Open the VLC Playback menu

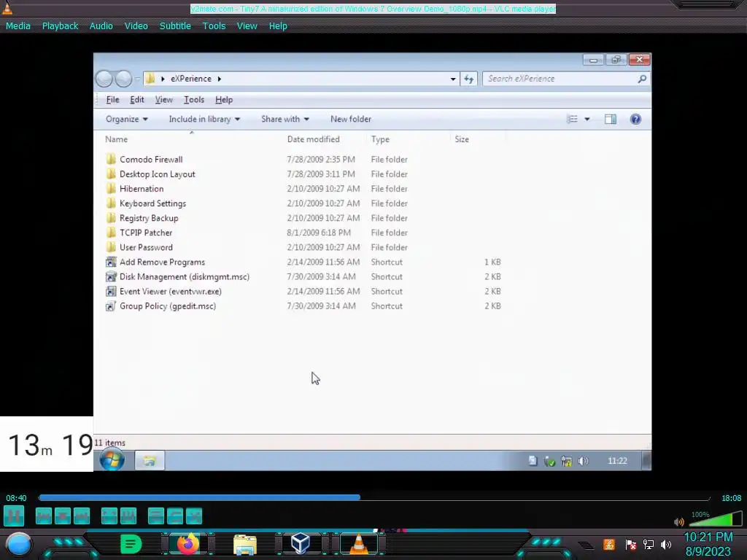click(x=60, y=26)
